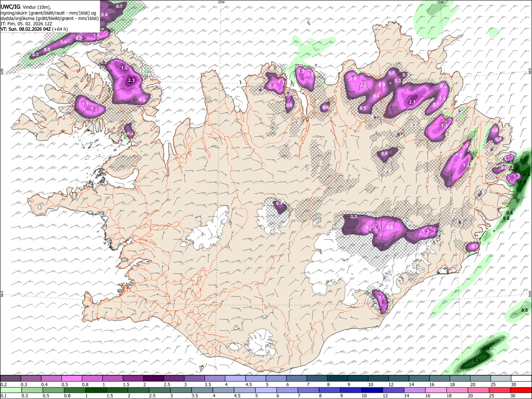Click the white "2.1" snowfall value in northeast Iceland

(x=413, y=102)
